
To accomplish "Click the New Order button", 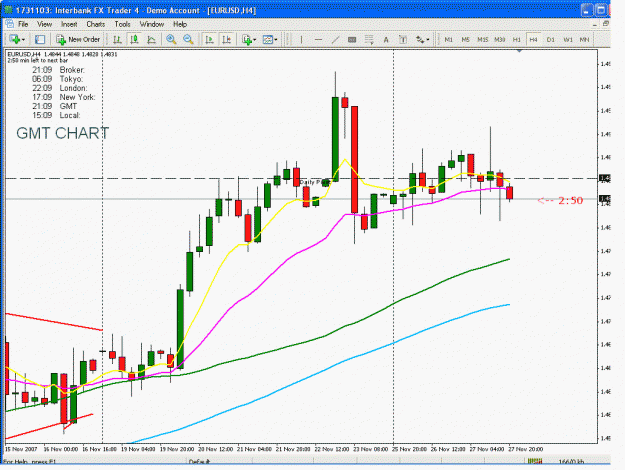I will pyautogui.click(x=78, y=39).
